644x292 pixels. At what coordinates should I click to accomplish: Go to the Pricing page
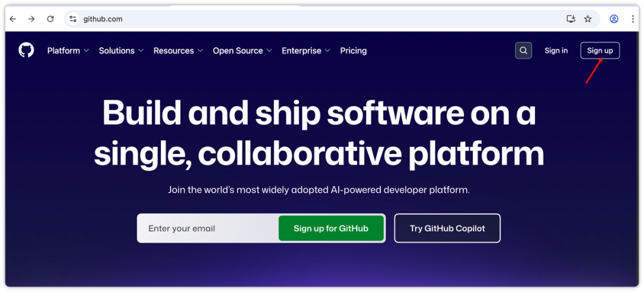pyautogui.click(x=353, y=51)
